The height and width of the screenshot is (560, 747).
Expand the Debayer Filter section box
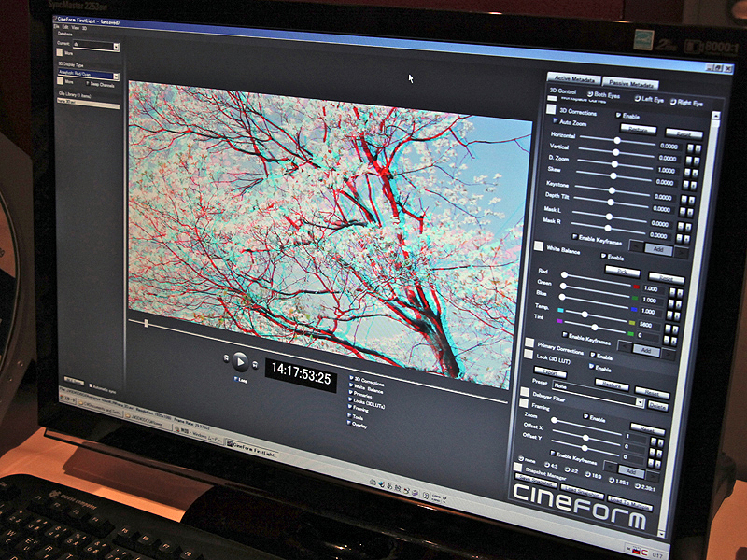(x=525, y=392)
